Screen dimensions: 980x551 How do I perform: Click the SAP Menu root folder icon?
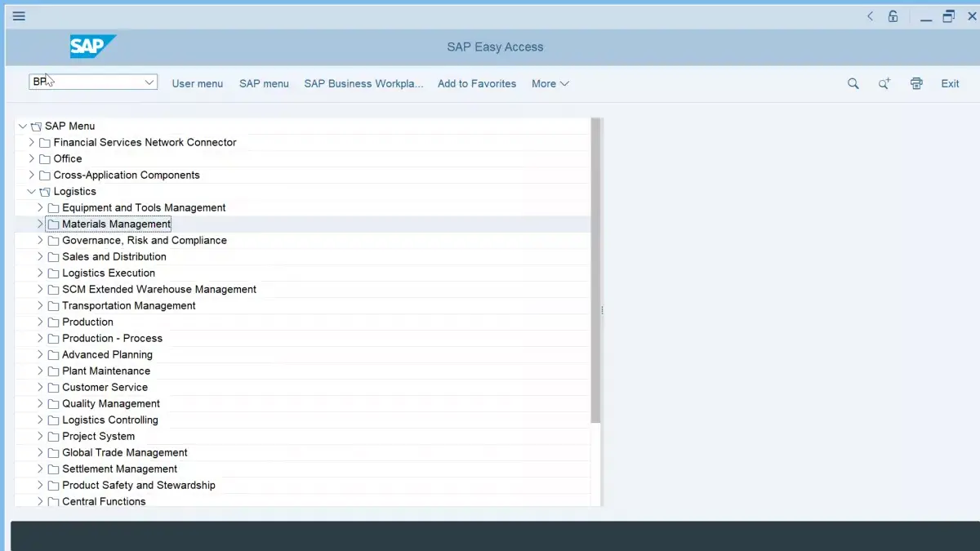36,126
